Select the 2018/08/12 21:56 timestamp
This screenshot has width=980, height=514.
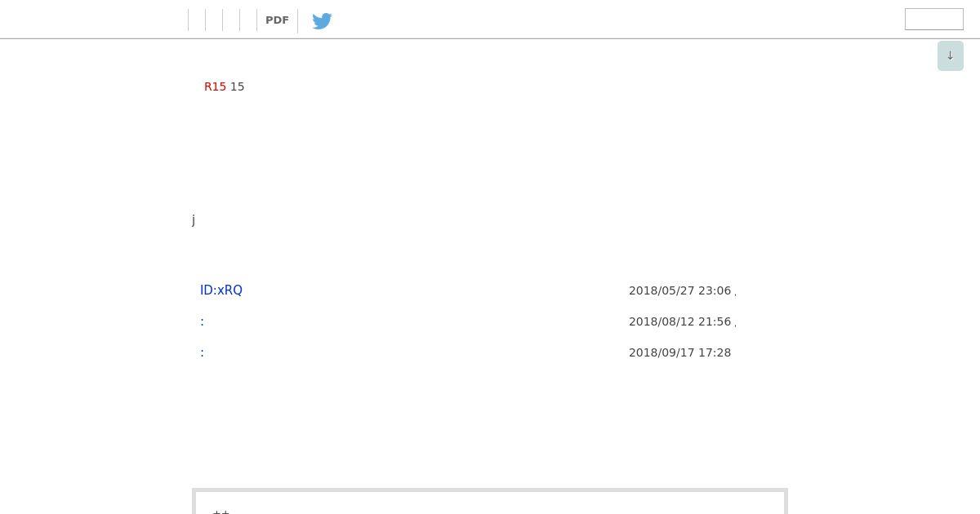679,321
